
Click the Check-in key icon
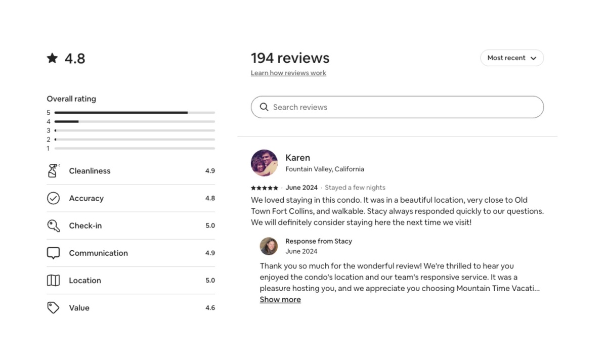click(53, 225)
